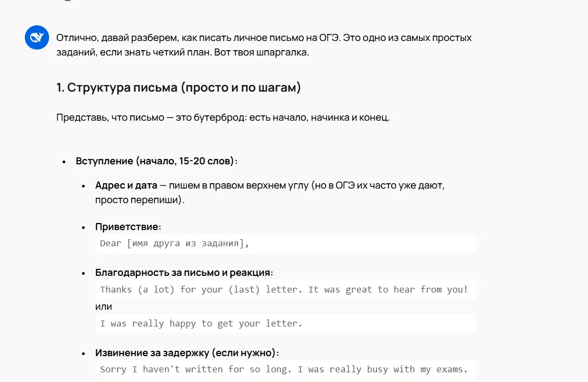
Task: Click the bullet 'Вступление (начало, 15-20 слов):'
Action: [156, 161]
